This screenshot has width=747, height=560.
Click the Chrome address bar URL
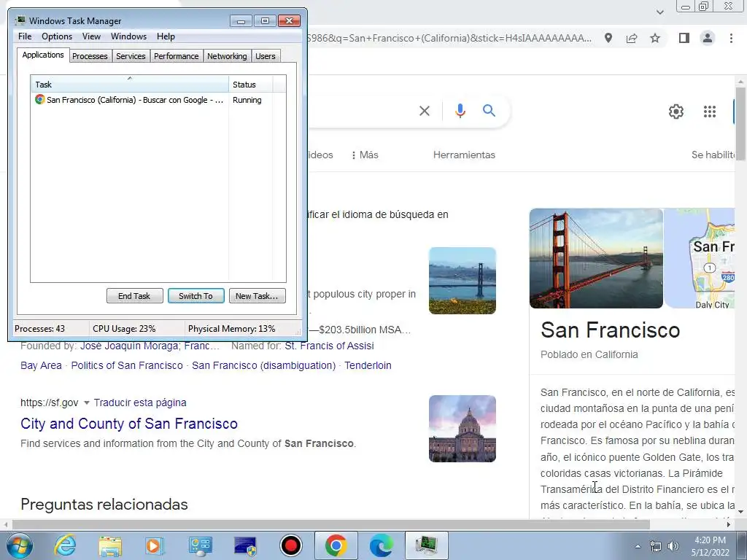tap(449, 38)
